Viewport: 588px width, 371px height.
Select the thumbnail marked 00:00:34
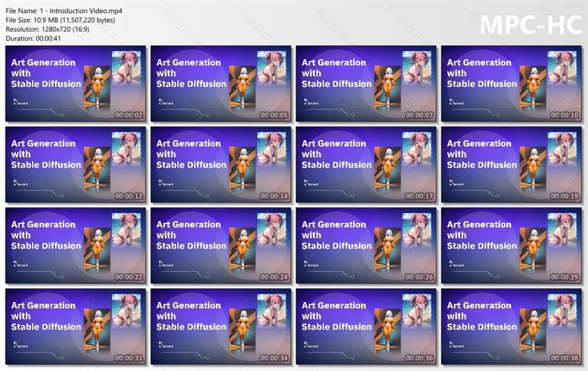coord(221,327)
